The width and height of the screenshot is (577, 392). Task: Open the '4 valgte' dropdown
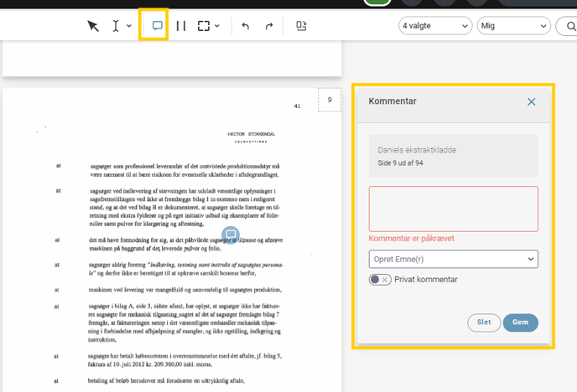click(x=435, y=26)
